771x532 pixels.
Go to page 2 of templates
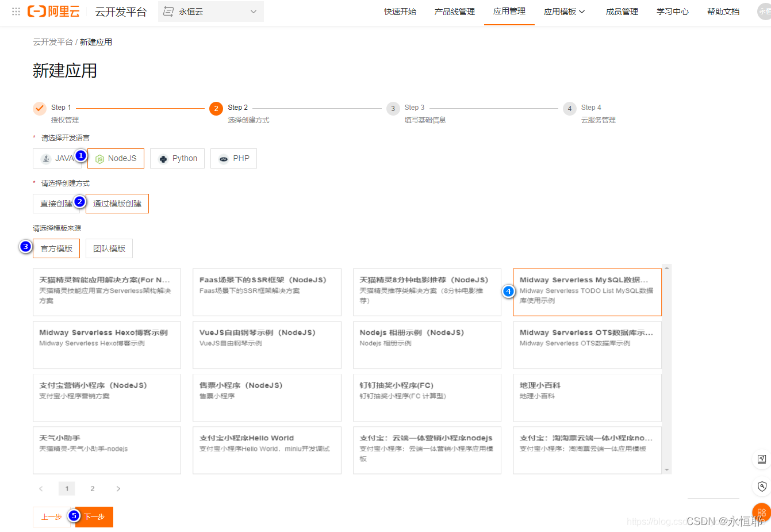pos(93,488)
